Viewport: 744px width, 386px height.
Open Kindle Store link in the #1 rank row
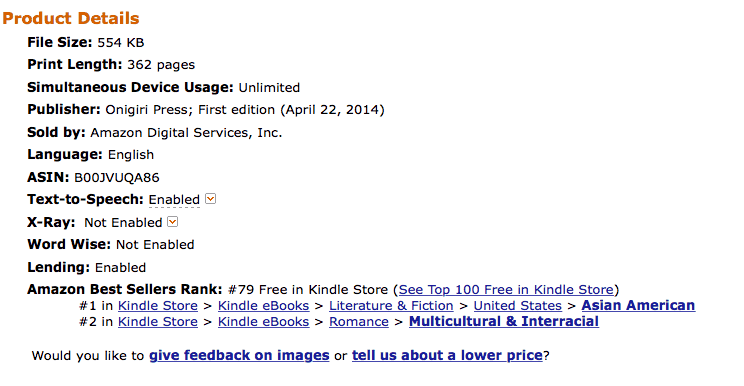pos(158,306)
